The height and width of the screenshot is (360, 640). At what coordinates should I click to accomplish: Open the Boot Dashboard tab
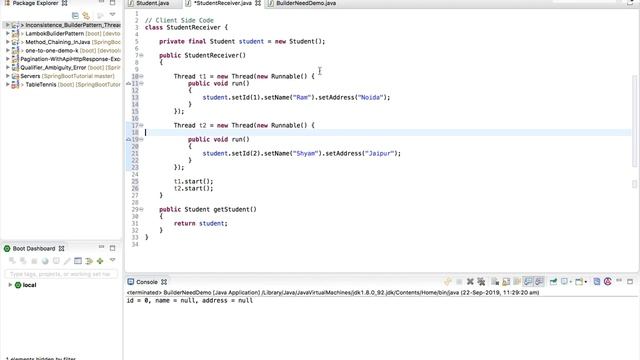pyautogui.click(x=33, y=249)
